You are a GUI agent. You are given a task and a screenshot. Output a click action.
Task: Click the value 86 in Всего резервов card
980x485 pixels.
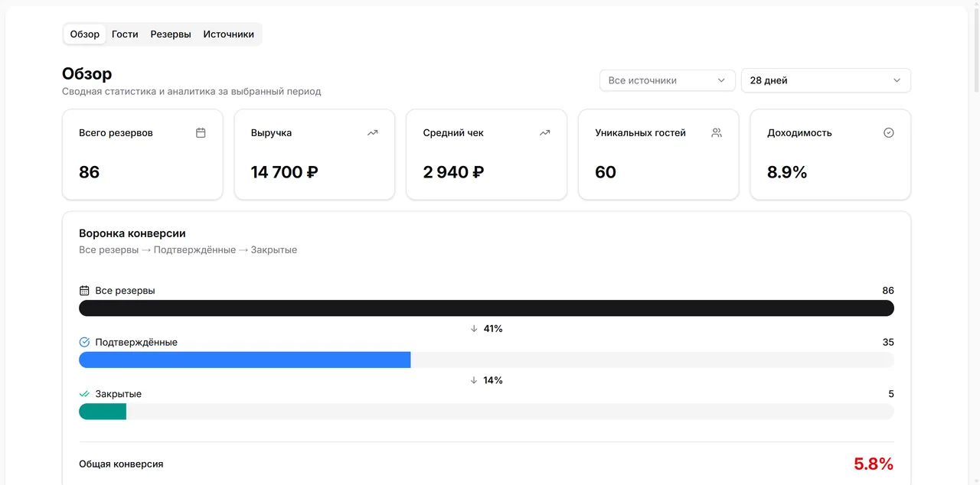[90, 172]
